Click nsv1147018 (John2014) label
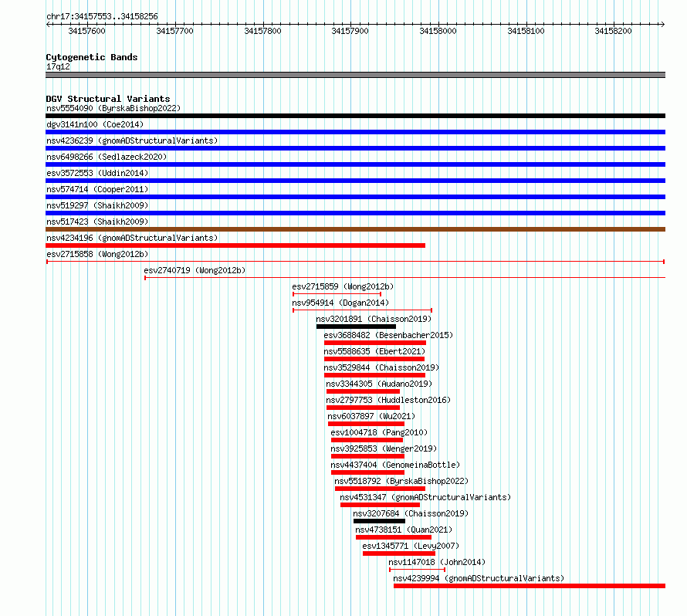The image size is (687, 616). [x=437, y=562]
